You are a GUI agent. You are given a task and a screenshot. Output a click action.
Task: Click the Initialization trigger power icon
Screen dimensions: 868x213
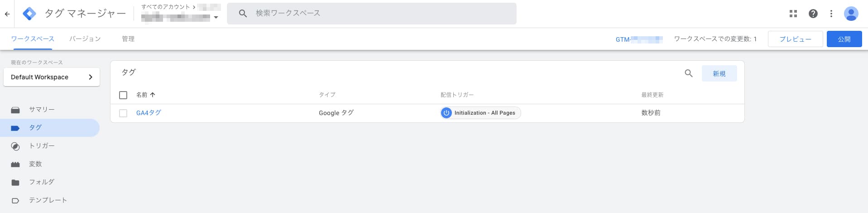(x=446, y=113)
